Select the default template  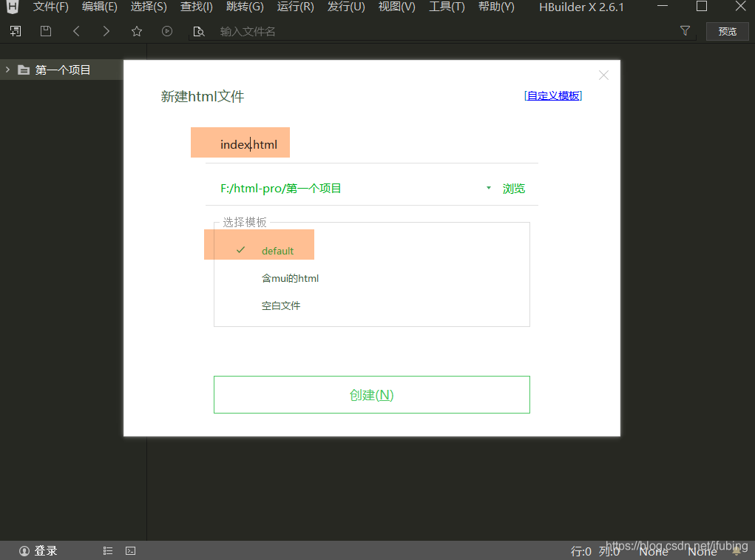(x=277, y=251)
